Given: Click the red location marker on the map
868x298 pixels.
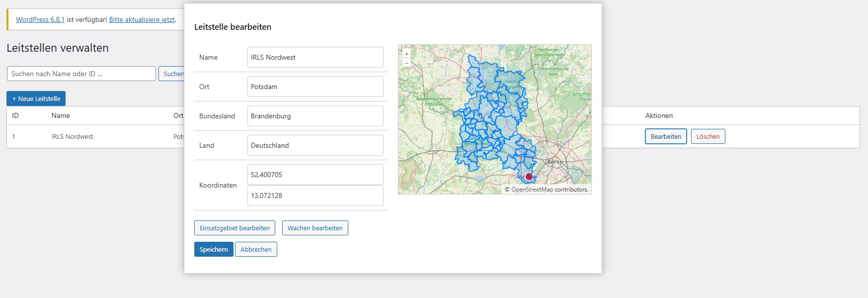Looking at the screenshot, I should [x=529, y=177].
